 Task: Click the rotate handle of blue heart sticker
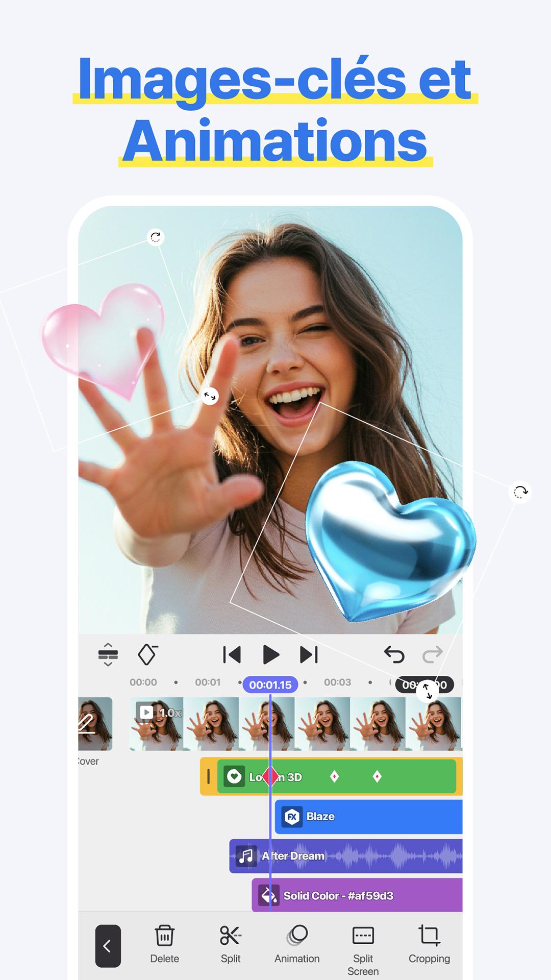(x=520, y=492)
